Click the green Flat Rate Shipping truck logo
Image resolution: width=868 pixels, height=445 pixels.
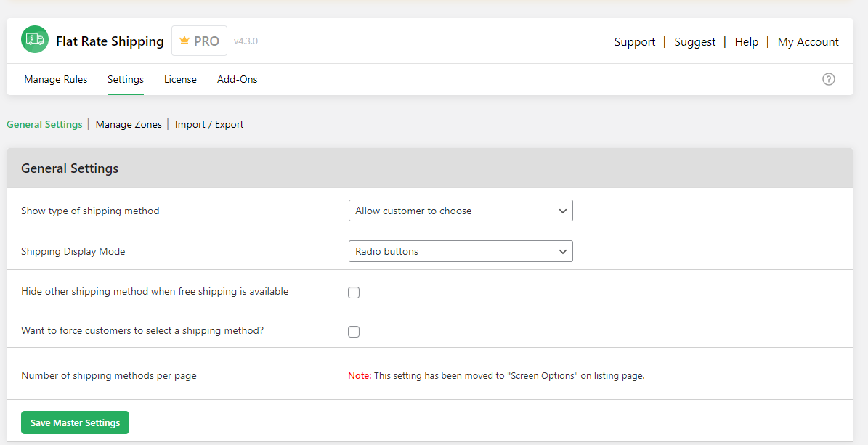coord(35,39)
